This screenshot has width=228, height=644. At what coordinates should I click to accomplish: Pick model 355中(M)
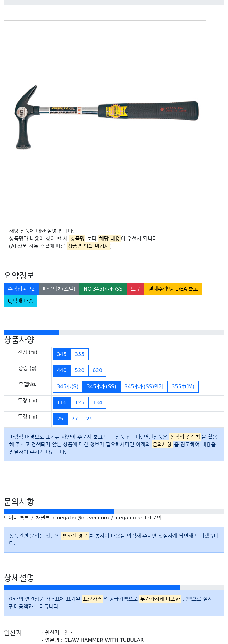[x=183, y=387]
